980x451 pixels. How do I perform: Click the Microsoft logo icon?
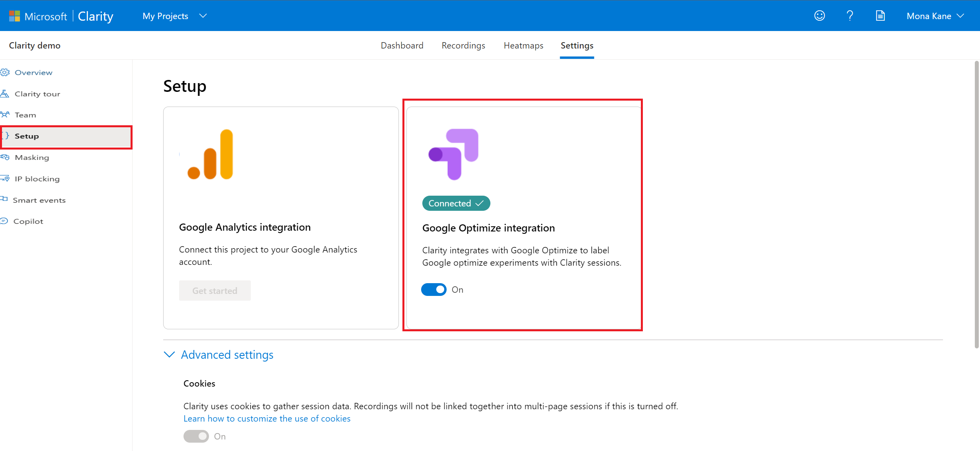click(x=14, y=16)
